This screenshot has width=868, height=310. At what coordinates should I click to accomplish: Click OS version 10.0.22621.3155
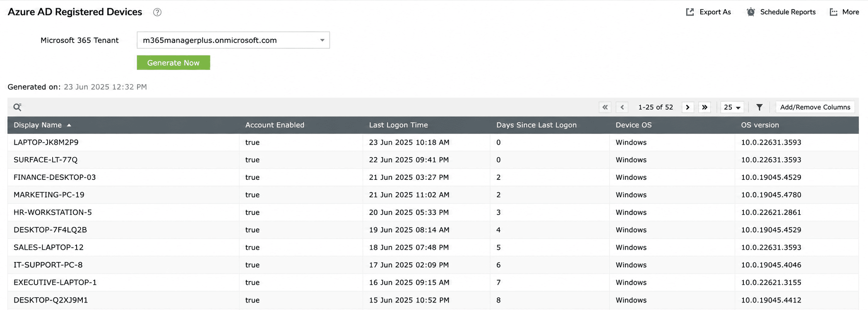(771, 282)
